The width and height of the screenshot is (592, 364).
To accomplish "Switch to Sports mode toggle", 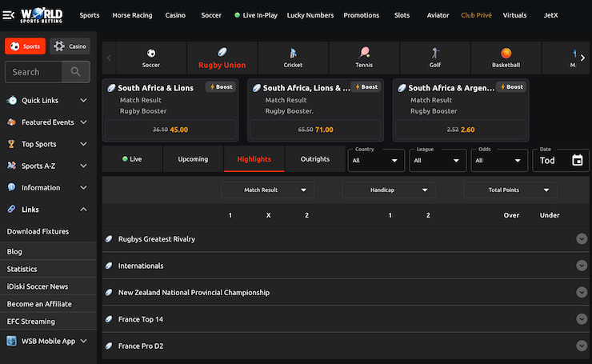I will click(25, 46).
